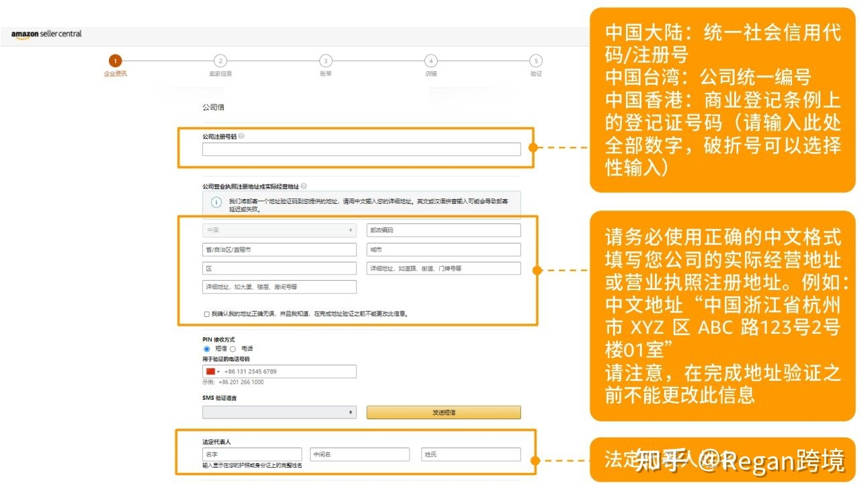
Task: Open the SMS 验证语言 dropdown
Action: pos(279,412)
